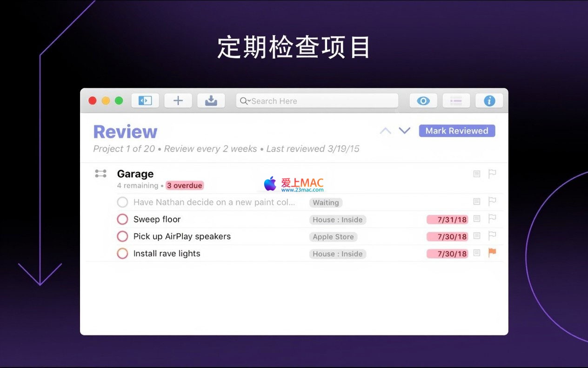
Task: Flag the Sweep floor task
Action: (492, 218)
